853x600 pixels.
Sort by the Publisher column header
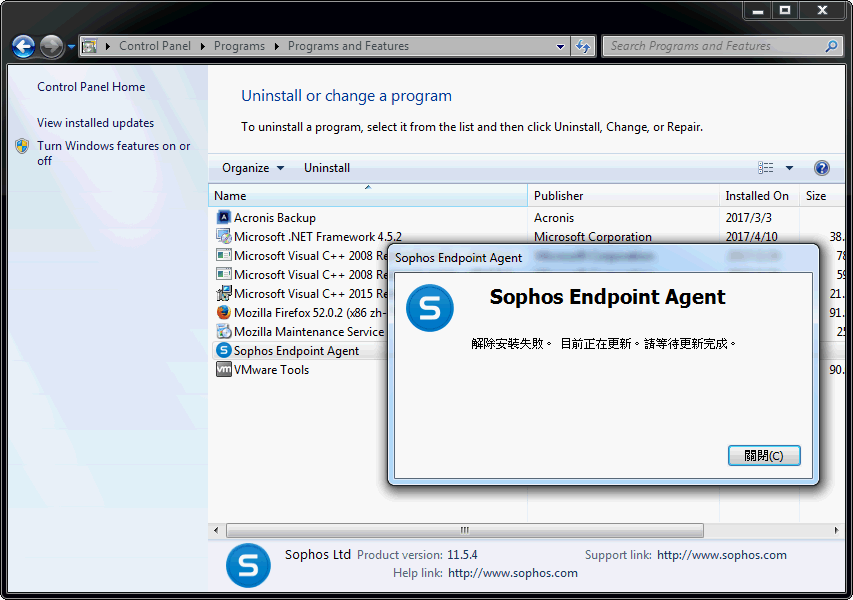[x=558, y=196]
